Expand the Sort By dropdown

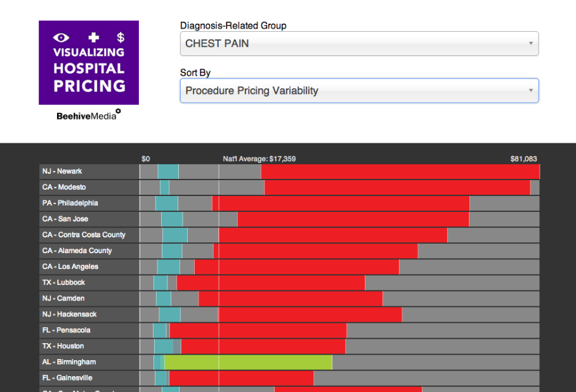point(359,91)
